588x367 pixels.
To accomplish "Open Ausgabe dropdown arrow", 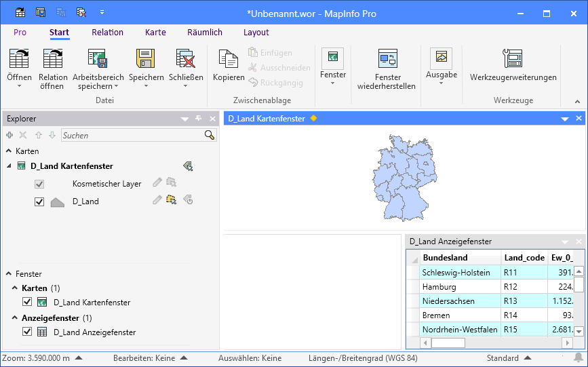I will (441, 83).
